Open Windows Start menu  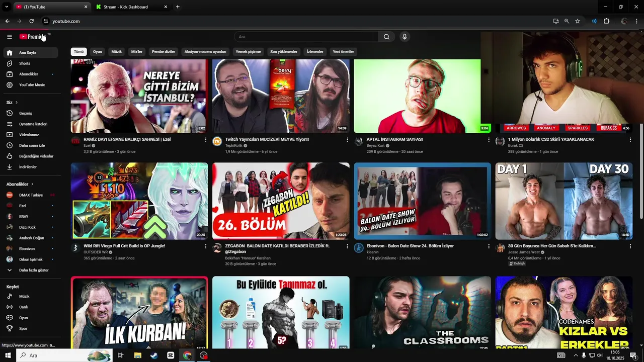pyautogui.click(x=8, y=355)
